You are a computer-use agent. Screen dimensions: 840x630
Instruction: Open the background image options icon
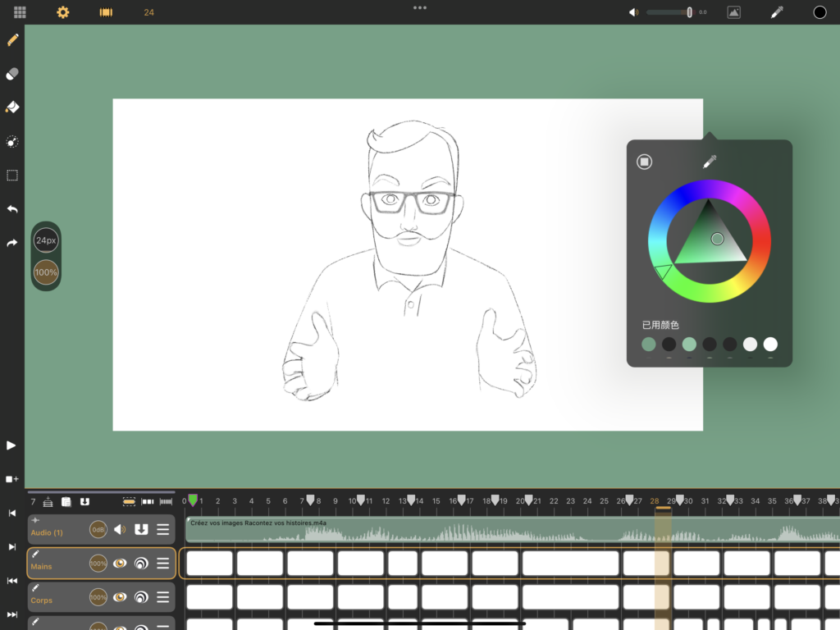[734, 11]
